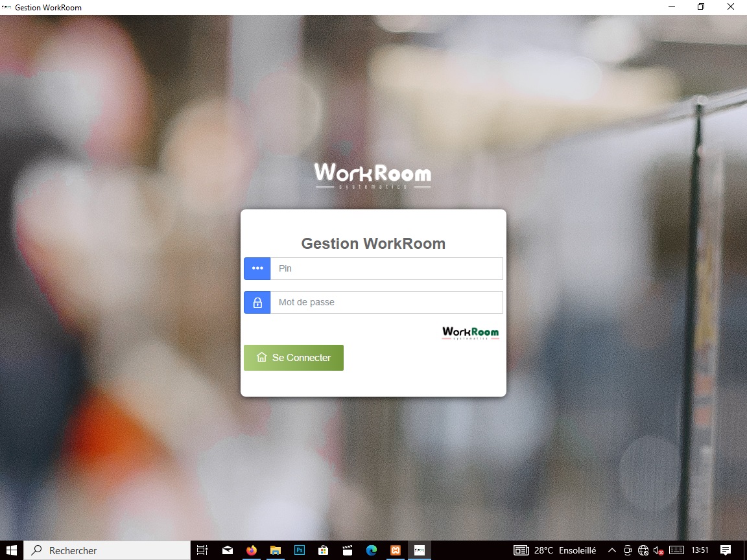Image resolution: width=747 pixels, height=560 pixels.
Task: Click the Pin input field
Action: [x=386, y=268]
